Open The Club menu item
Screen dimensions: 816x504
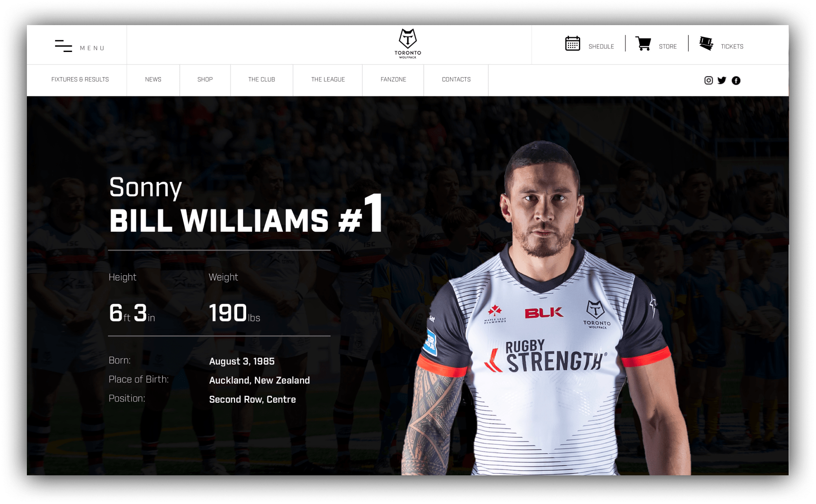[x=262, y=79]
